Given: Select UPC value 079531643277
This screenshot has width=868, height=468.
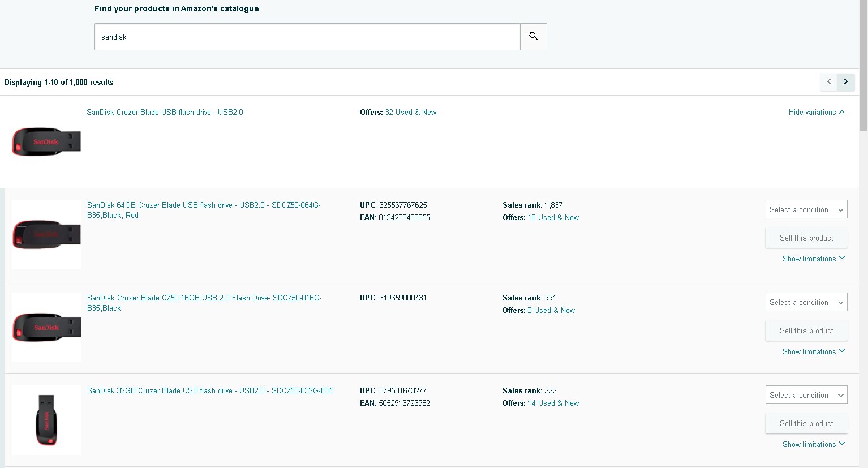Looking at the screenshot, I should (x=403, y=390).
